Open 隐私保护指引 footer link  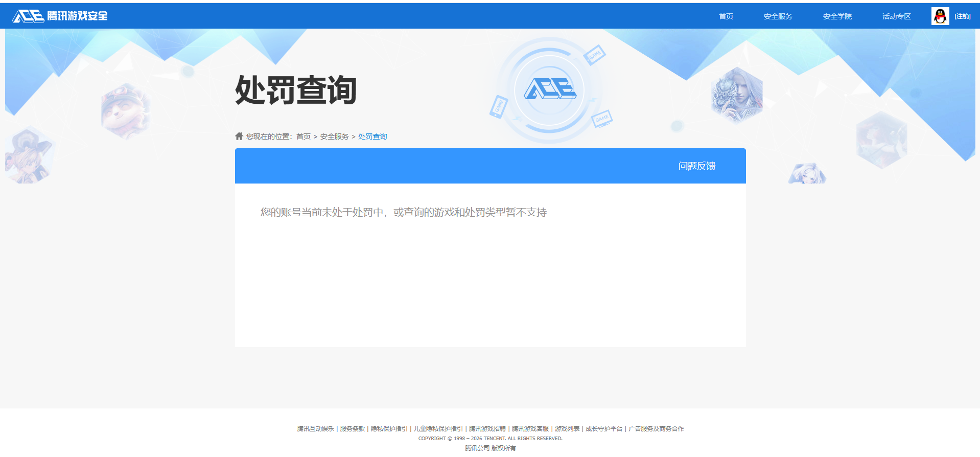click(x=389, y=429)
